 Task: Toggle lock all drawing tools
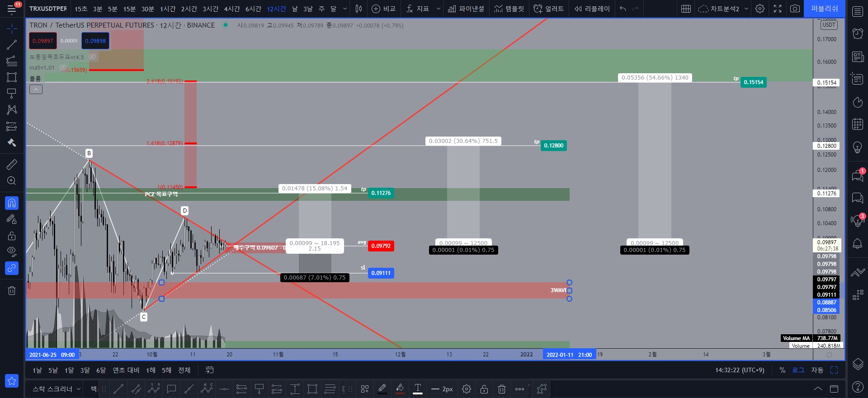(12, 236)
